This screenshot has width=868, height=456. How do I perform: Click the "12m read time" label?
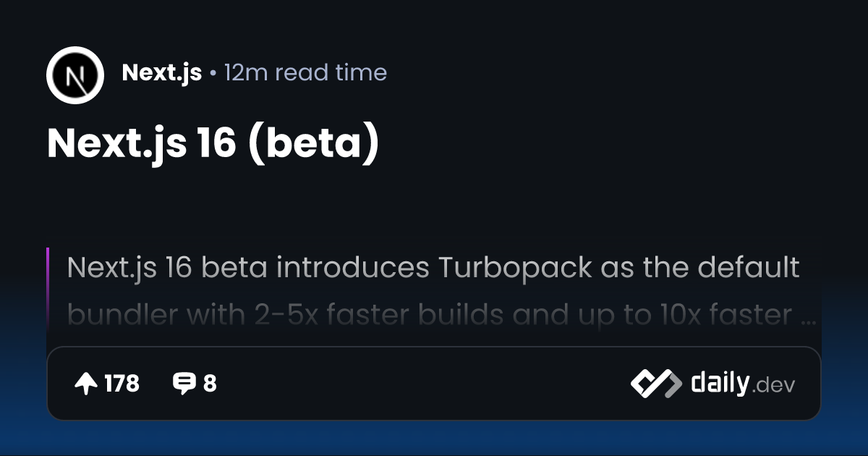click(305, 72)
